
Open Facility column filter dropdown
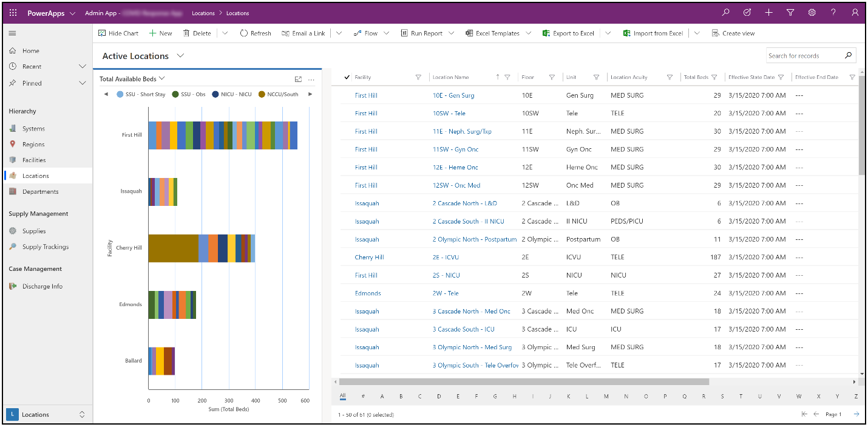pos(418,77)
